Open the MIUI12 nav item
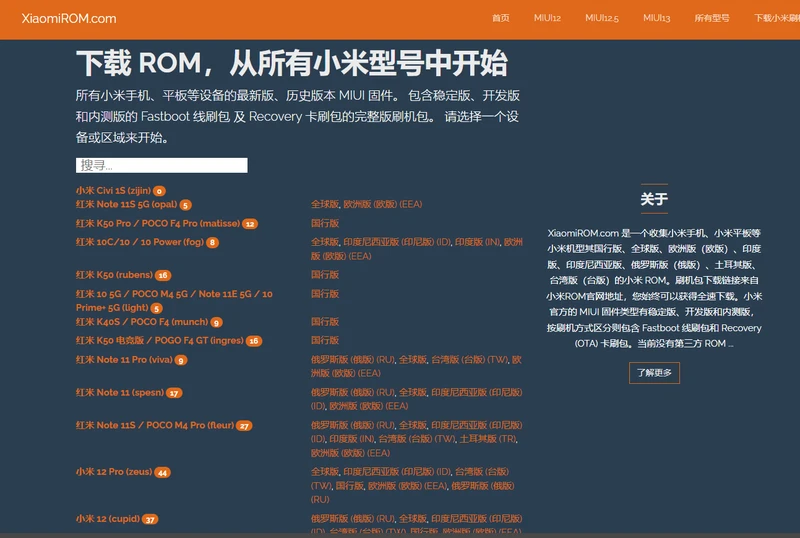The image size is (800, 538). 547,18
